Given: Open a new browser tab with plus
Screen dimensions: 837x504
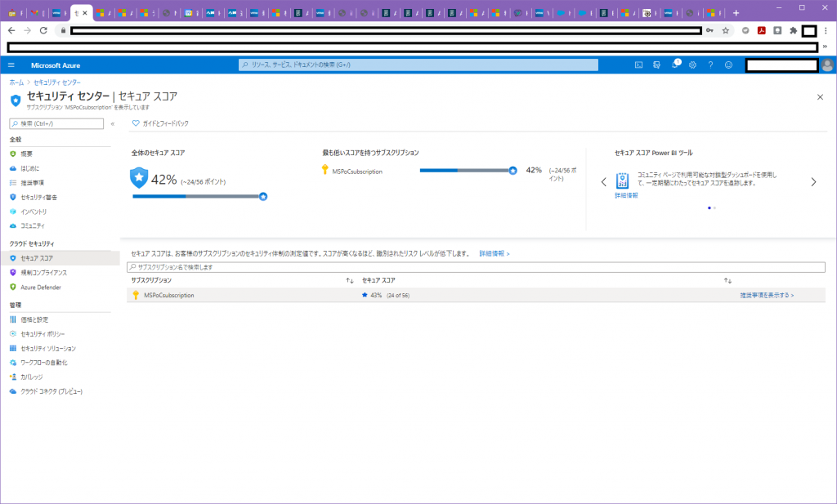Looking at the screenshot, I should tap(736, 13).
